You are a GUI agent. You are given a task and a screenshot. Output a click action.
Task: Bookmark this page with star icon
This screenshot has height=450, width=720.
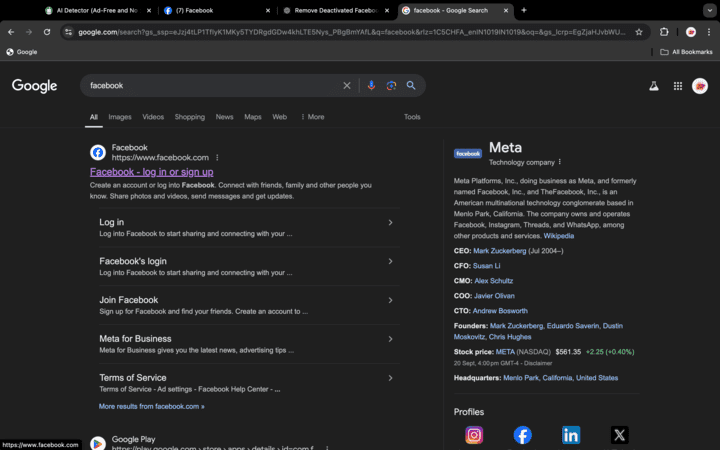coord(639,32)
